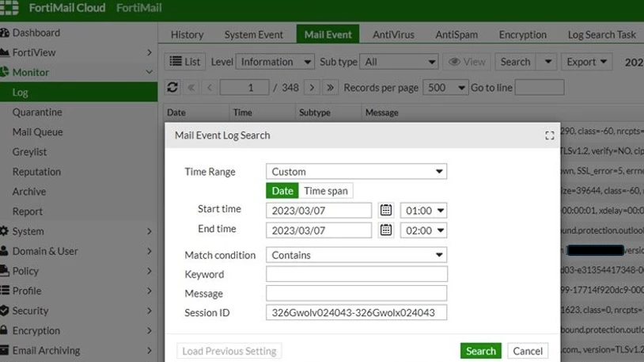Click the Policy icon in sidebar
This screenshot has width=644, height=362.
(4, 270)
